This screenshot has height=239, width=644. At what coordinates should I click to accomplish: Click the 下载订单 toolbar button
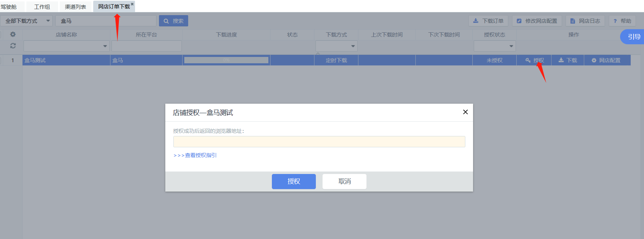(488, 21)
